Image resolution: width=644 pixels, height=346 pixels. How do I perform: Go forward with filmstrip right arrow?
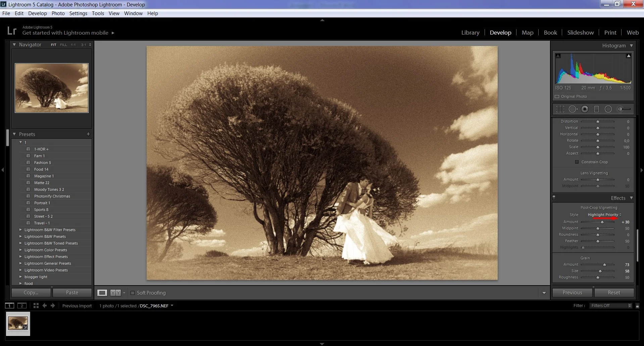pos(53,305)
